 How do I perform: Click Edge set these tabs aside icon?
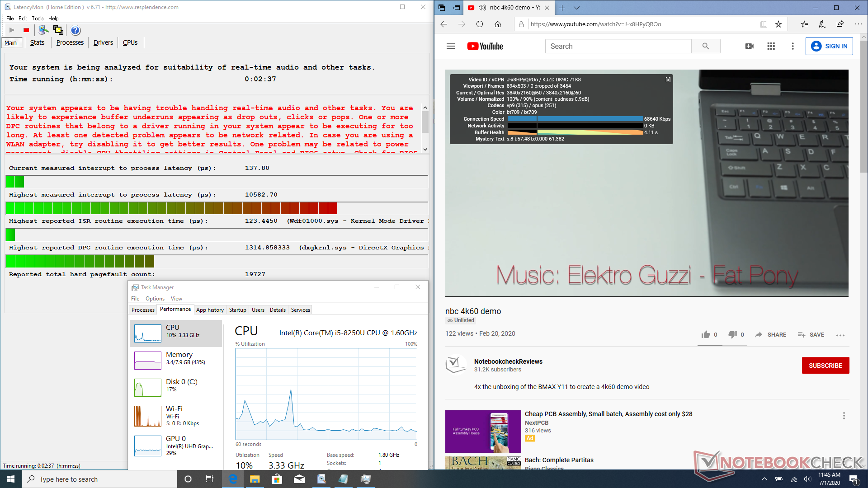coord(456,8)
